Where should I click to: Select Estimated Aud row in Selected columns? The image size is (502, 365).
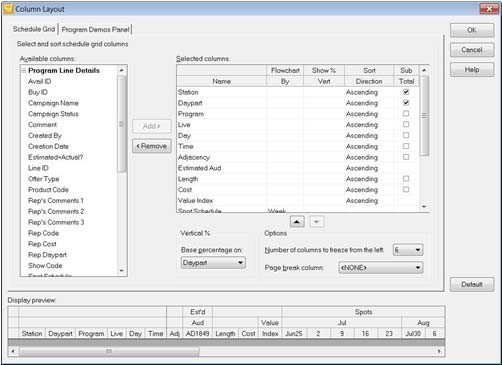pos(298,168)
